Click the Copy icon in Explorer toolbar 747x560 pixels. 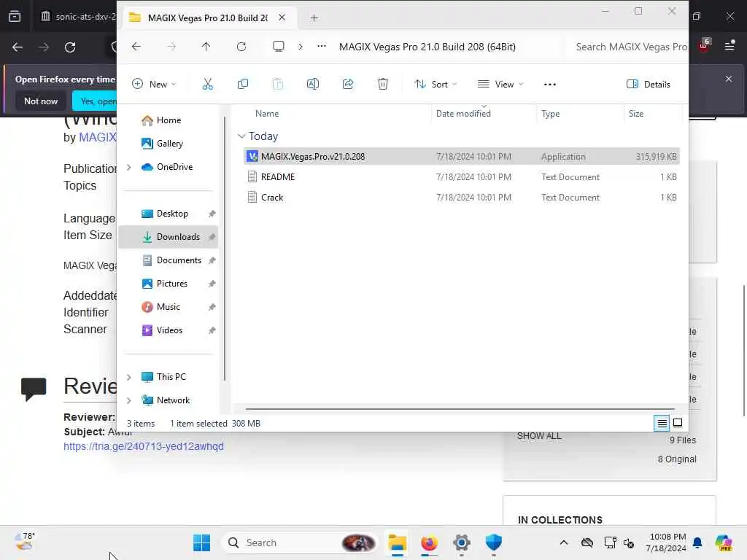click(x=242, y=85)
